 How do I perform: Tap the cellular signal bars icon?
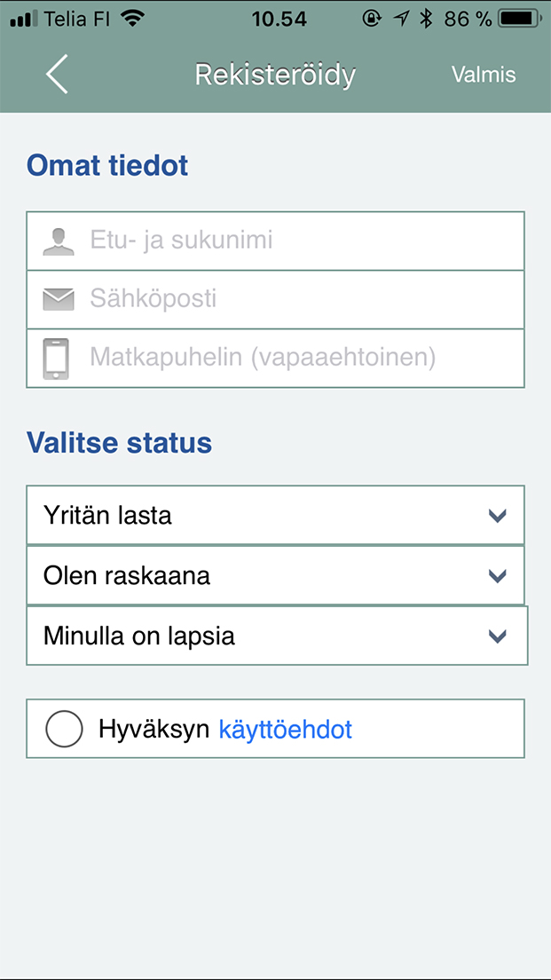pos(26,19)
